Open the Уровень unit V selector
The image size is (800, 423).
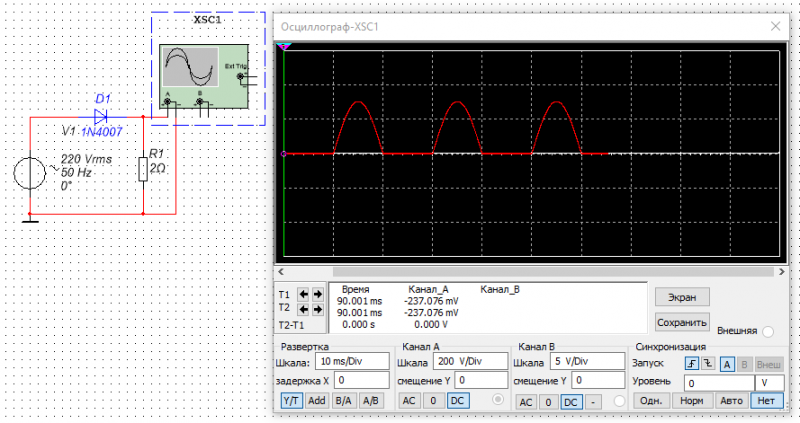(769, 383)
